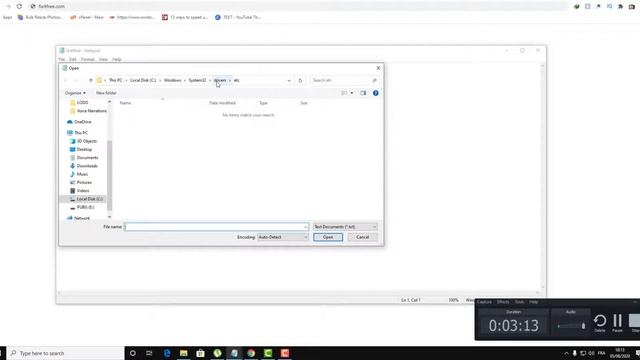Click 'This PC' in the address breadcrumb

[116, 80]
